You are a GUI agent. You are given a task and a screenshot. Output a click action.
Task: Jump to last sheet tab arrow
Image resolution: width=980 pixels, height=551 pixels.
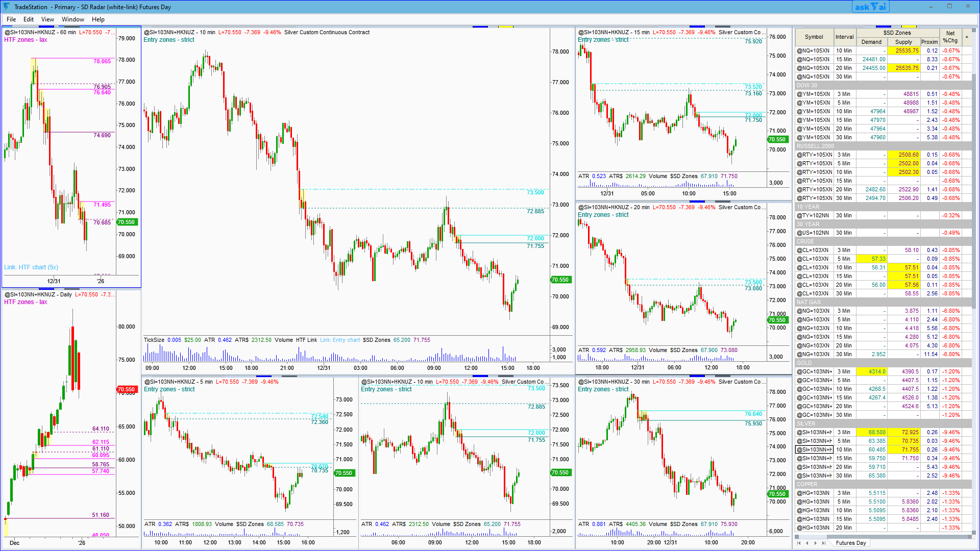tap(824, 543)
